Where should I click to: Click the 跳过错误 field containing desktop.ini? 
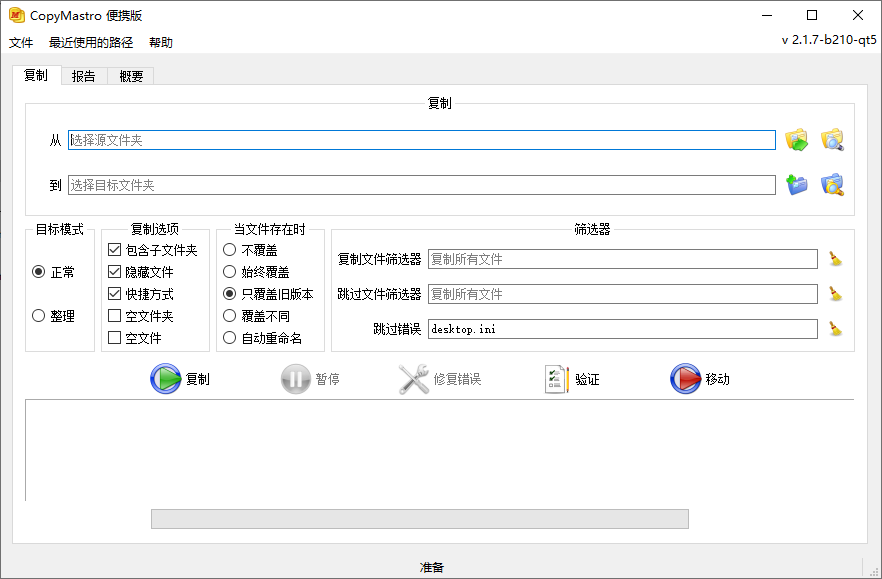pos(623,329)
